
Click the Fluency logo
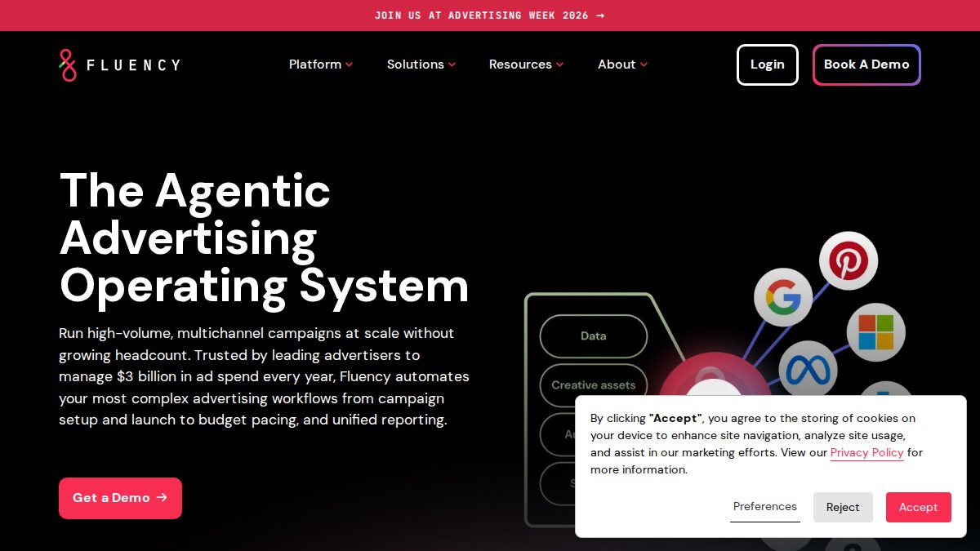click(119, 64)
